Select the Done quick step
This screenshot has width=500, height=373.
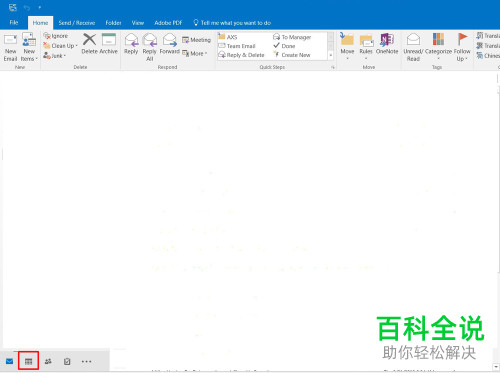point(284,46)
